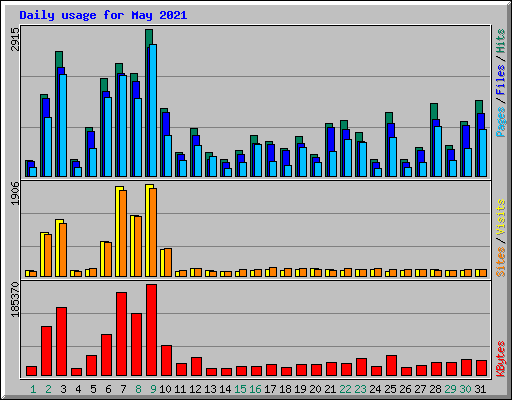Click day 25 on the x-axis
The height and width of the screenshot is (400, 512).
390,389
